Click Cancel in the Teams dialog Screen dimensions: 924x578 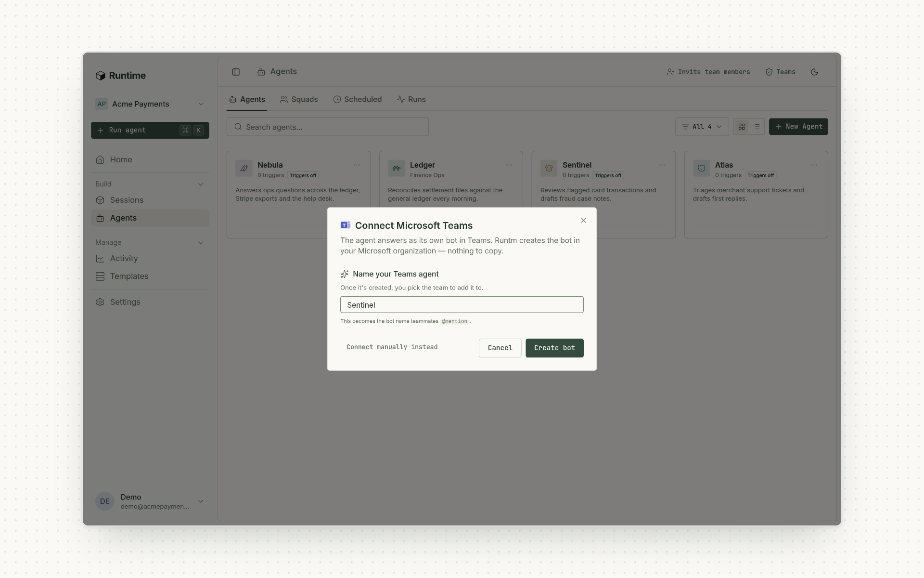(x=500, y=348)
